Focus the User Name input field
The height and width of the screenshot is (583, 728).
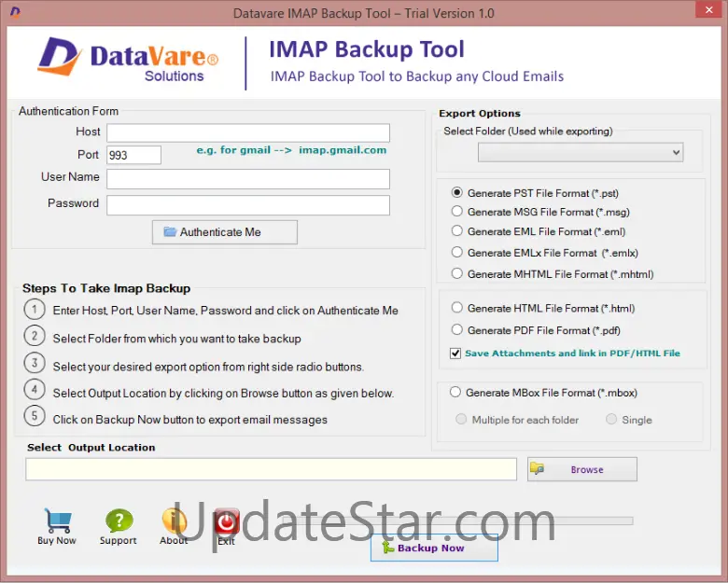click(x=248, y=179)
